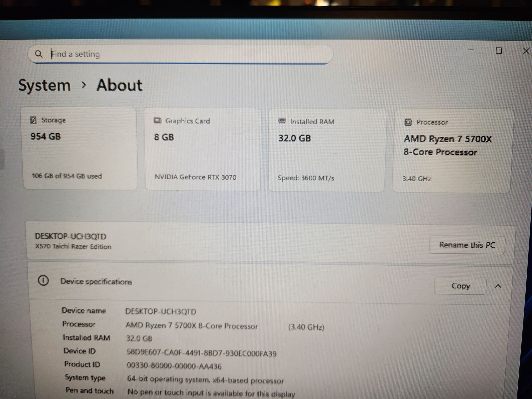Screen dimensions: 532x399
Task: Click the Installed RAM chip icon
Action: tap(282, 121)
